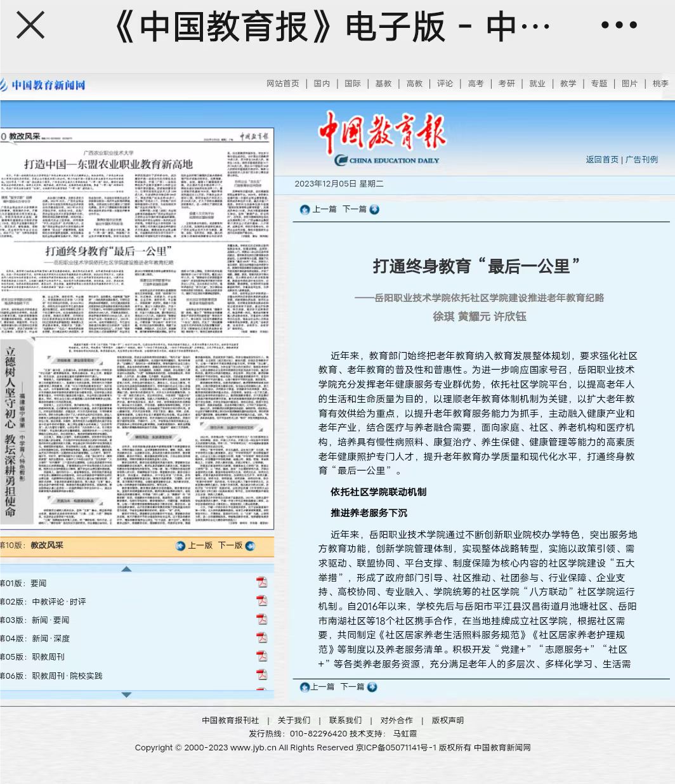The image size is (675, 784).
Task: Click the arrow icon beside 下一篇 below the article
Action: 372,687
